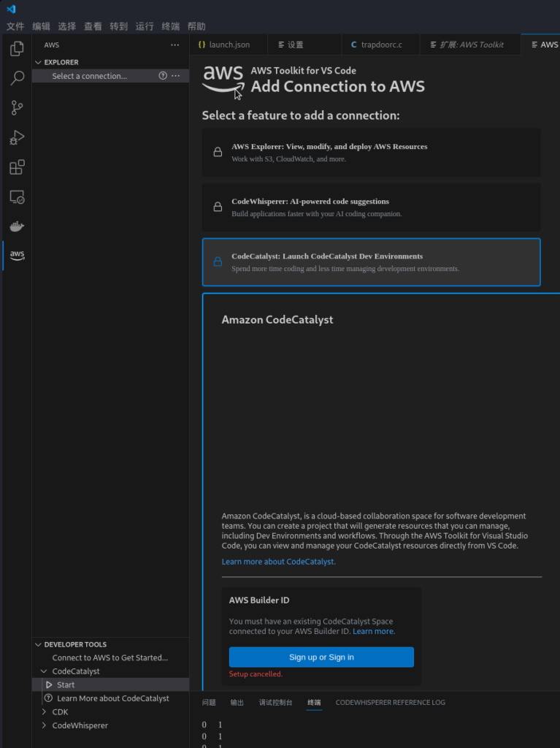Open the Extensions view icon
The height and width of the screenshot is (748, 560).
tap(17, 167)
